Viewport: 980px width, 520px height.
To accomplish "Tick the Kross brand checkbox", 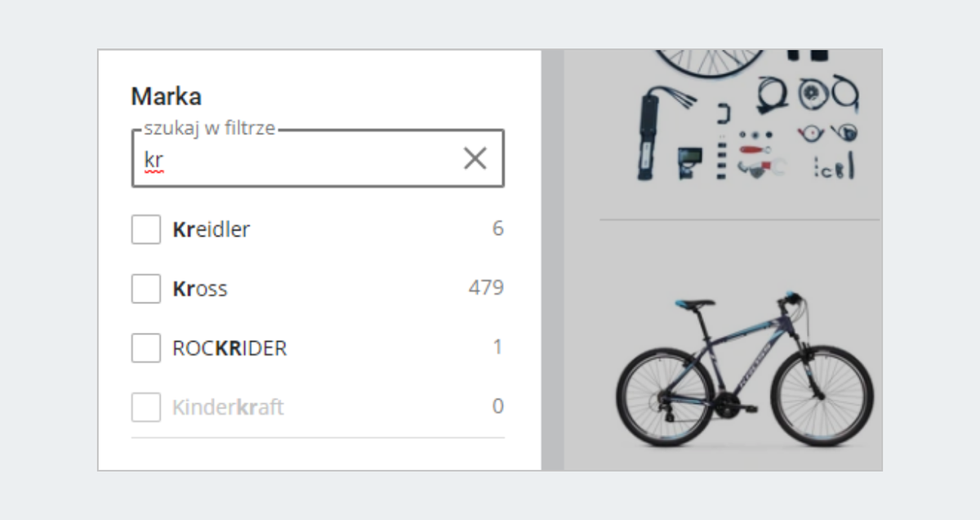I will [x=146, y=288].
